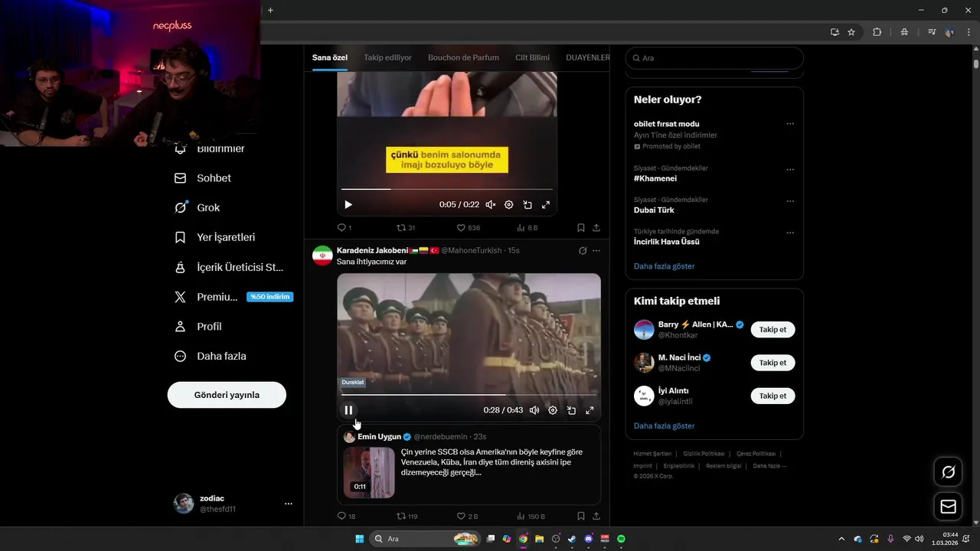Toggle picture-in-picture on top video
Viewport: 980px width, 551px height.
click(x=528, y=205)
